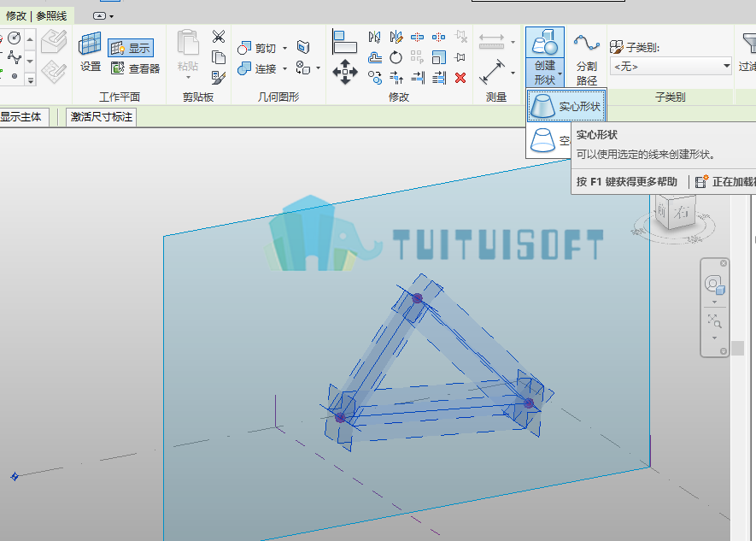The height and width of the screenshot is (541, 756).
Task: Click the steering wheel navigation icon
Action: (x=714, y=285)
